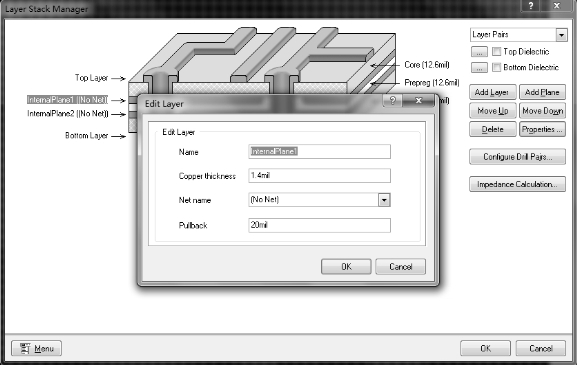Open the Properties button
Viewport: 577px width, 365px height.
tap(542, 129)
